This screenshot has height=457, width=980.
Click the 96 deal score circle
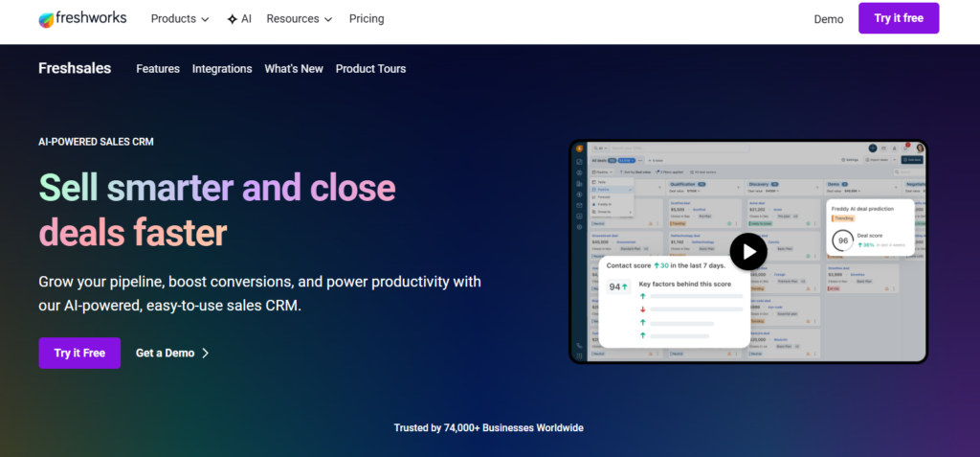click(x=843, y=241)
